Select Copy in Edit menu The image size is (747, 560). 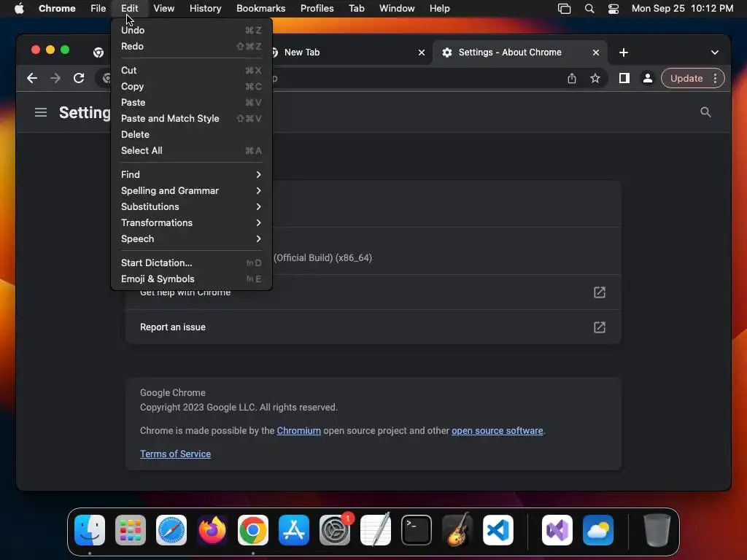191,87
